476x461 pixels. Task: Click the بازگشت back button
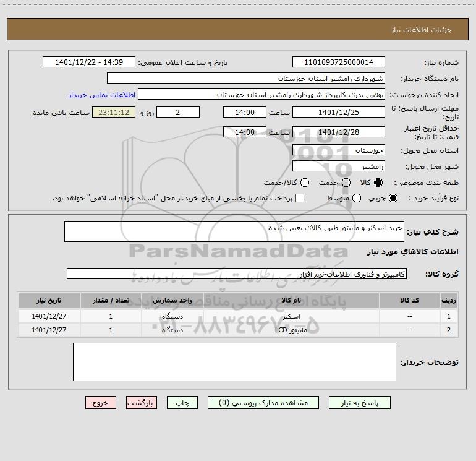click(x=142, y=403)
